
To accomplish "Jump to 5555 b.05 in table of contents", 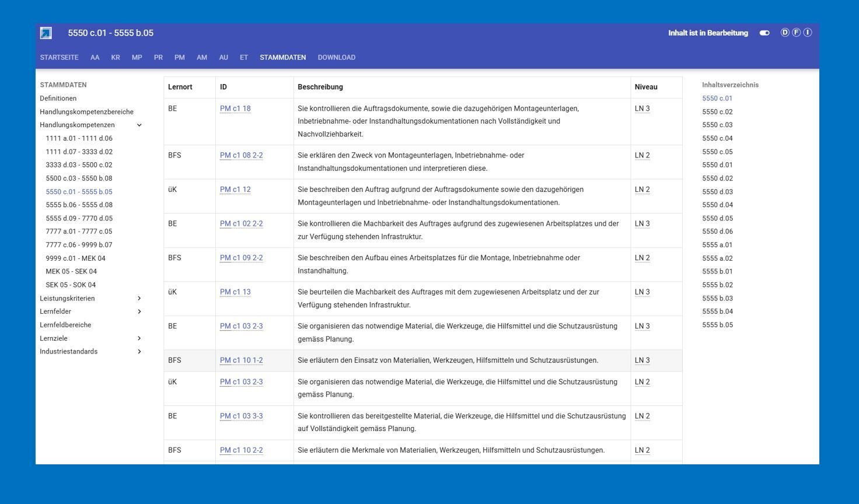I will [717, 325].
